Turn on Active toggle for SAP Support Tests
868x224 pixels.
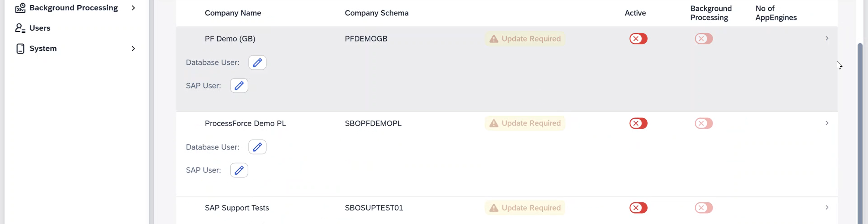638,208
